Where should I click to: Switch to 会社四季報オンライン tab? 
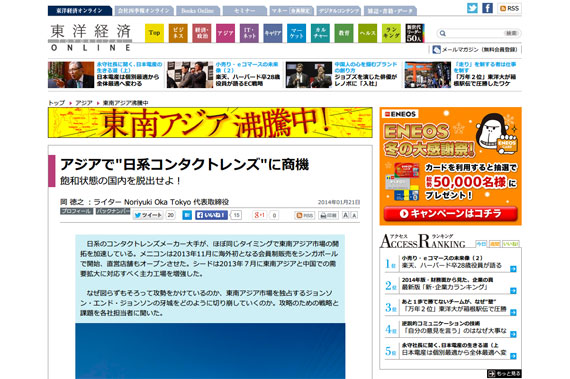coord(144,11)
